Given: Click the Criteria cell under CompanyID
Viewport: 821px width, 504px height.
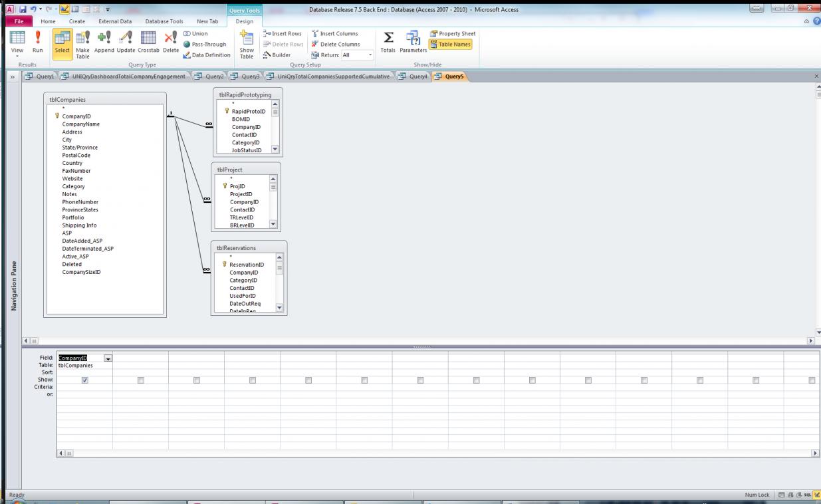Looking at the screenshot, I should point(84,387).
